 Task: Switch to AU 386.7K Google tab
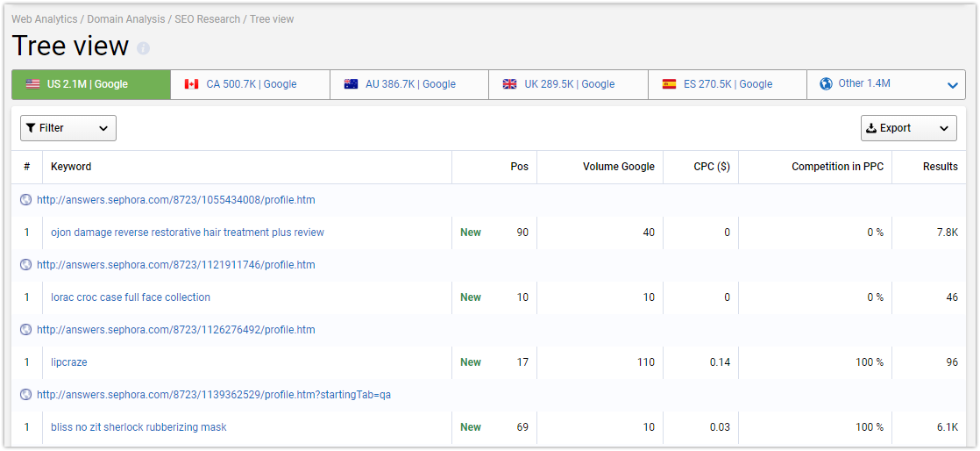(409, 84)
